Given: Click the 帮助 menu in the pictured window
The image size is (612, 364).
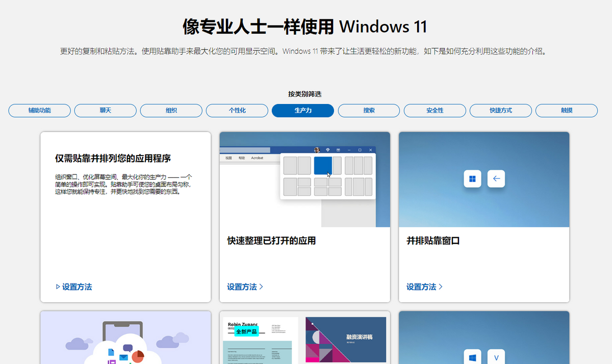Looking at the screenshot, I should pyautogui.click(x=242, y=158).
